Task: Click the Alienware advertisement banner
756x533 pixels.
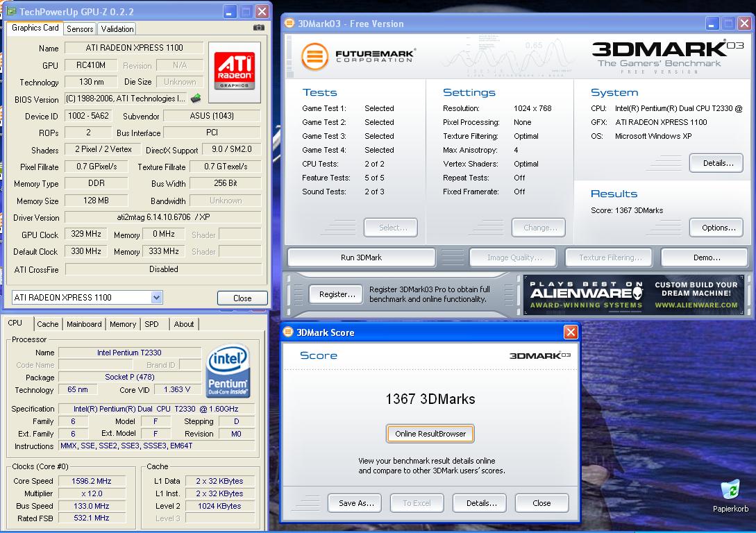Action: (634, 294)
